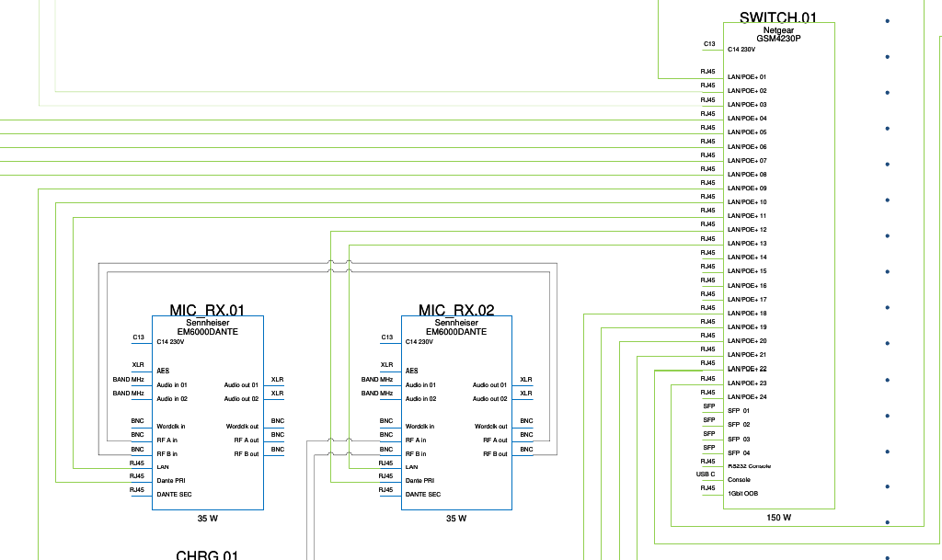Click LAN/POE+ 01 port on the switch
Viewport: 942px width, 560px height.
click(746, 77)
